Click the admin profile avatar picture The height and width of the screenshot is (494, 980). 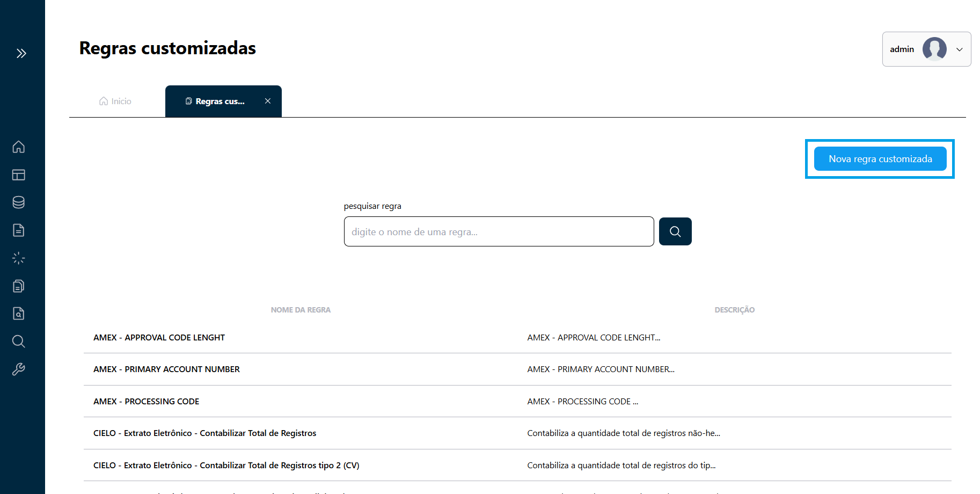(934, 49)
